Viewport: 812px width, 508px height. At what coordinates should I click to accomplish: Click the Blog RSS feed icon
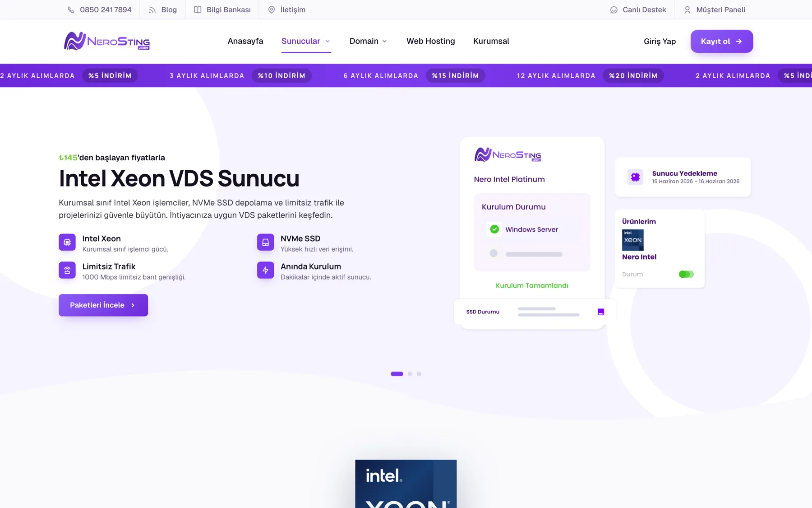pyautogui.click(x=152, y=10)
